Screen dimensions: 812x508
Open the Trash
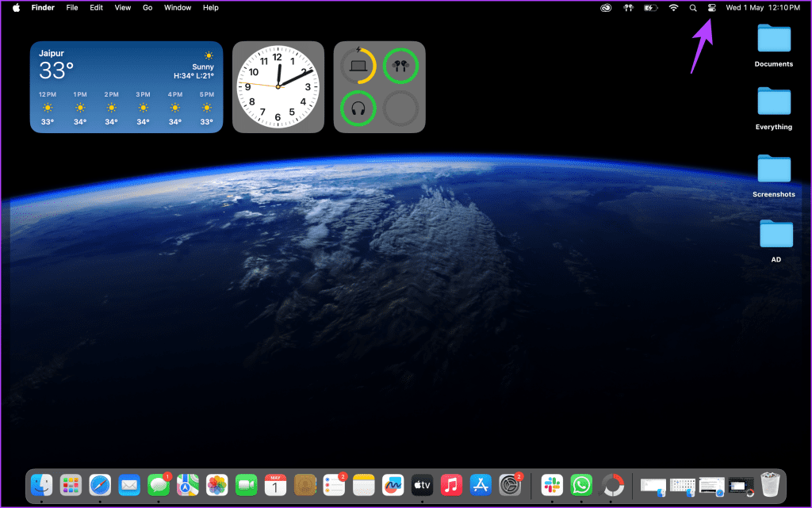770,485
